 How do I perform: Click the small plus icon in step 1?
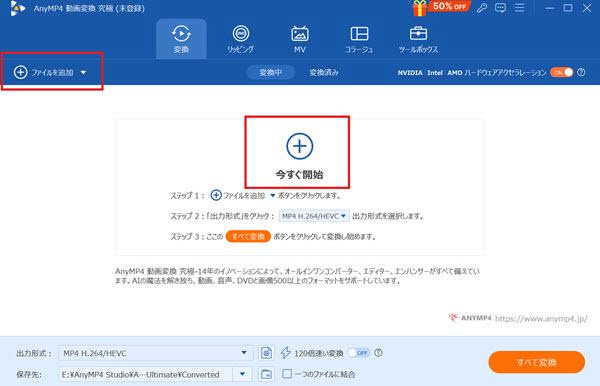(x=216, y=195)
